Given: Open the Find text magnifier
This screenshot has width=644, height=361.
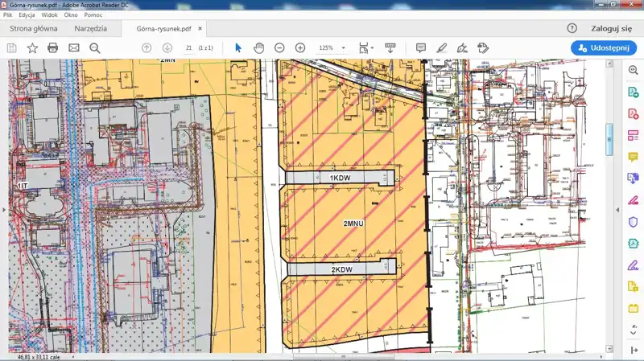Looking at the screenshot, I should [95, 48].
